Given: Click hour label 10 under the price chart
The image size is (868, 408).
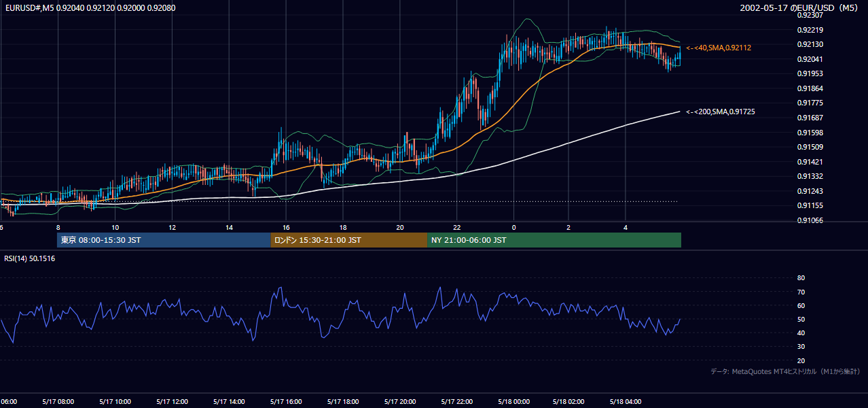Looking at the screenshot, I should coord(115,228).
